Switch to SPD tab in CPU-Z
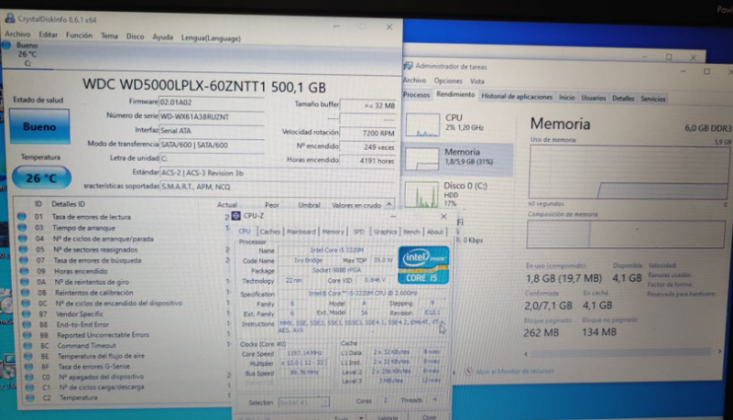Viewport: 733px width, 420px height. pos(359,232)
